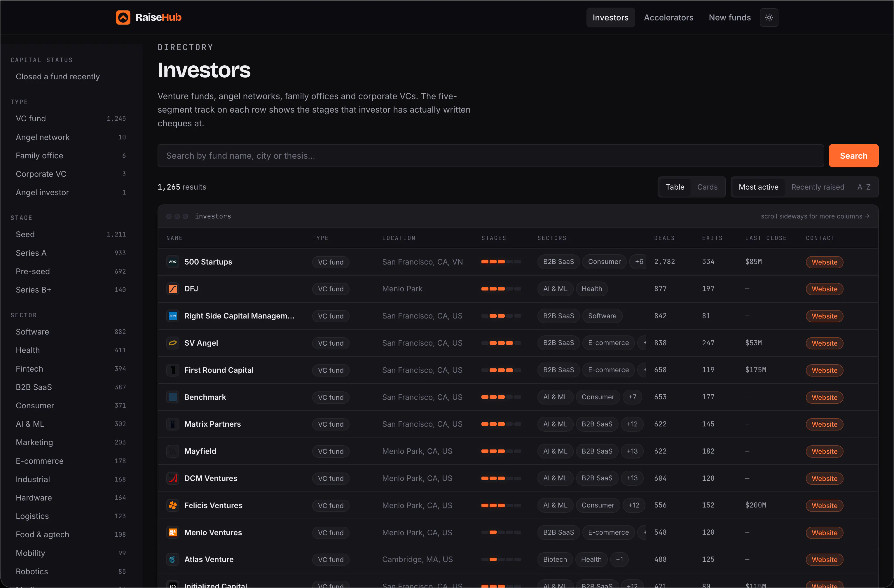This screenshot has width=894, height=588.
Task: Filter sector by AI & ML
Action: tap(71, 424)
